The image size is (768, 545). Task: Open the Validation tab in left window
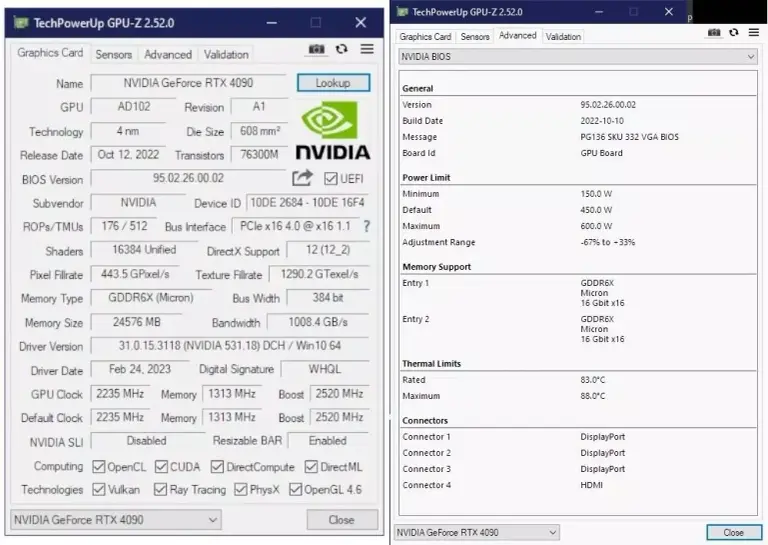pyautogui.click(x=226, y=54)
